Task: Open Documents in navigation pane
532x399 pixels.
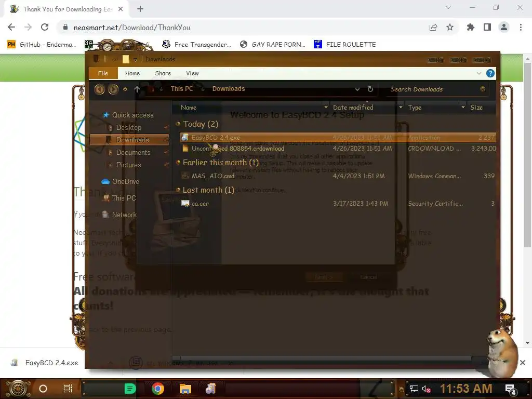Action: 133,153
